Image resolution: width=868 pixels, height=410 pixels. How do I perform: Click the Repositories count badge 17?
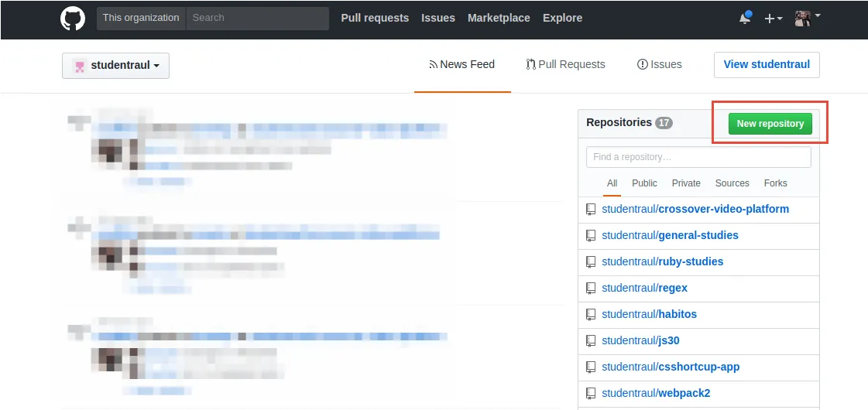tap(664, 123)
